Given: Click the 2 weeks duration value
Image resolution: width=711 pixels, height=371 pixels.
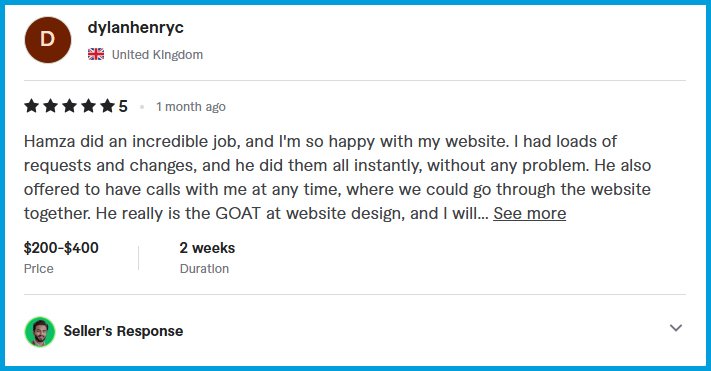Looking at the screenshot, I should tap(207, 248).
